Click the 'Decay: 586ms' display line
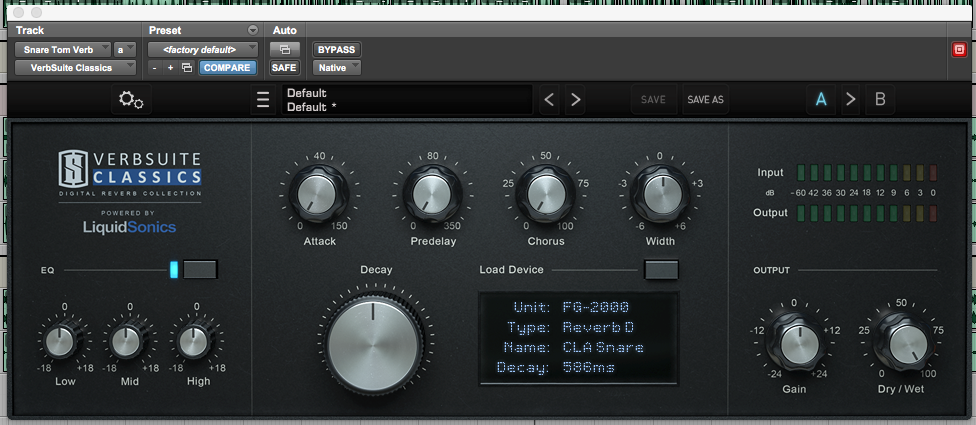The width and height of the screenshot is (976, 425). tap(556, 368)
